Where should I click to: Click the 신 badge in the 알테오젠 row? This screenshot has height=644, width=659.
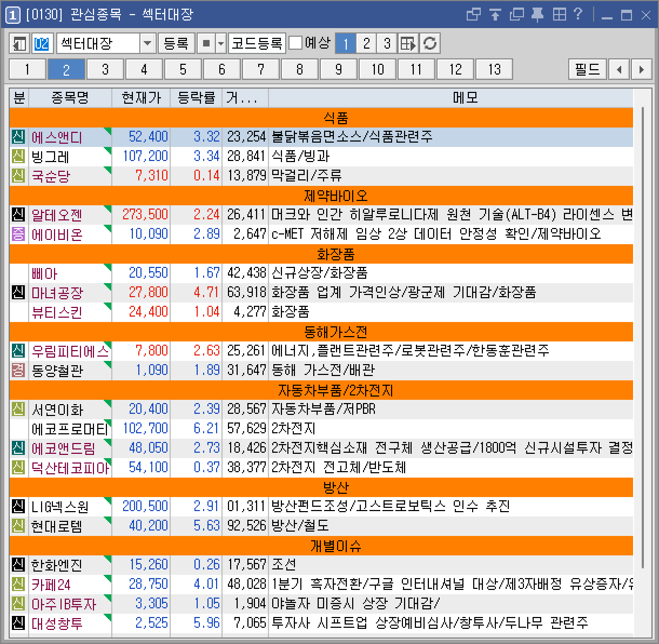[x=18, y=215]
